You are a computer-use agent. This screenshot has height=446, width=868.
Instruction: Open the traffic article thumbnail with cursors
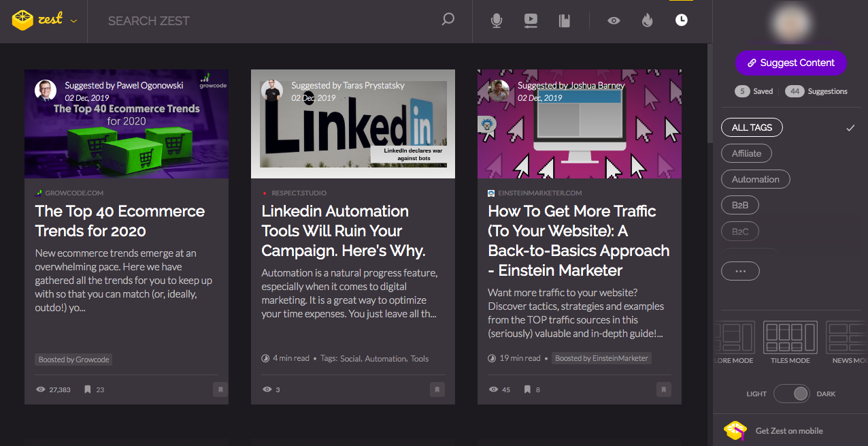(x=580, y=124)
